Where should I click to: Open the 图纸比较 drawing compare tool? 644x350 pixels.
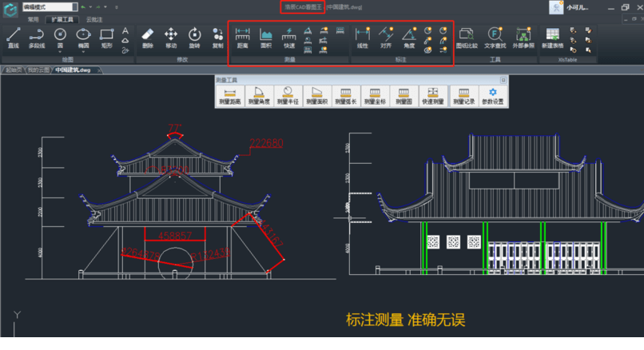pyautogui.click(x=467, y=37)
